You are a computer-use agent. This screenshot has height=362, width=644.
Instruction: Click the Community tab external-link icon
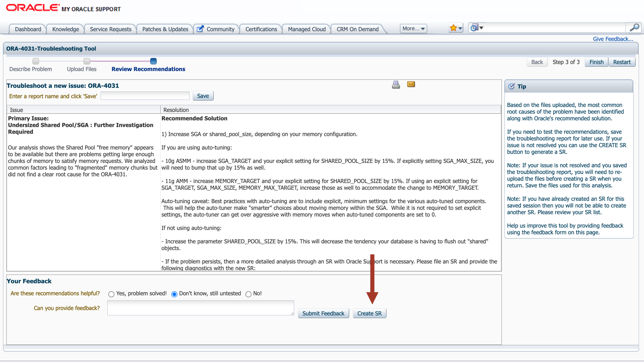[x=200, y=29]
